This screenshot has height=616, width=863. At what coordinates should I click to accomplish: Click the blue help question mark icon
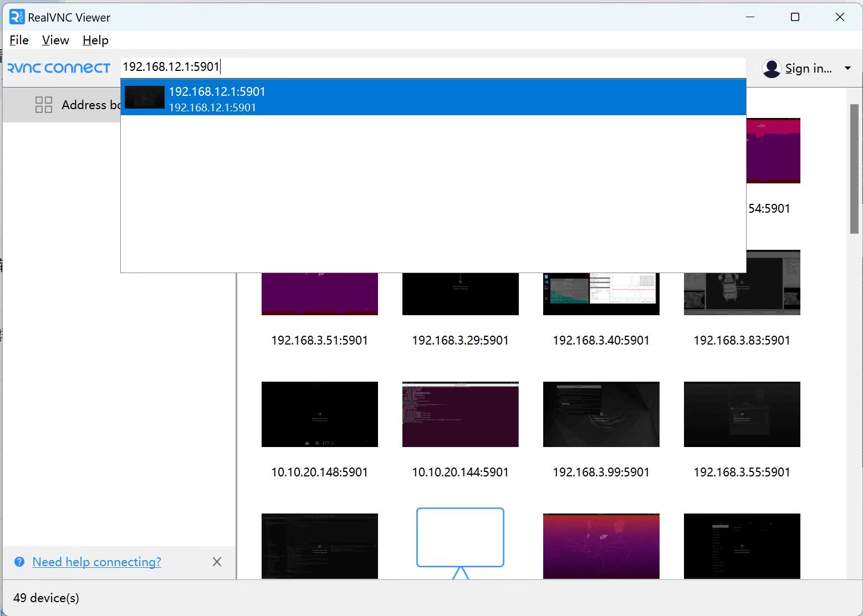tap(19, 562)
